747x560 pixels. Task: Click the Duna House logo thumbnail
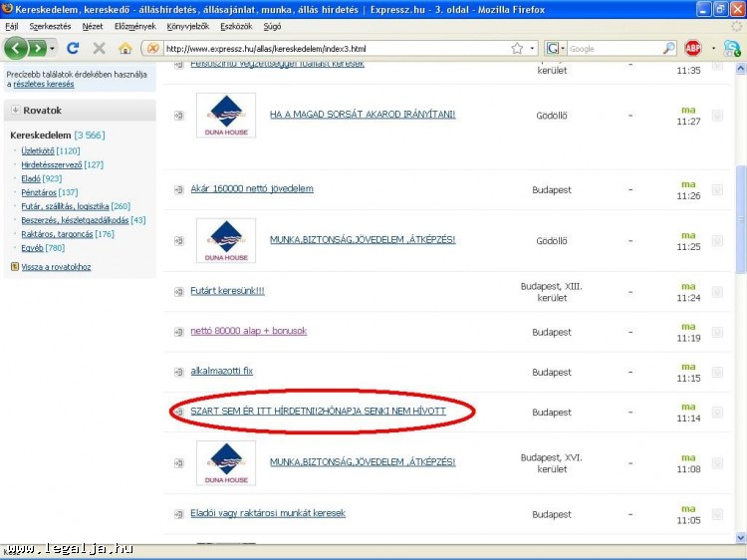coord(226,116)
